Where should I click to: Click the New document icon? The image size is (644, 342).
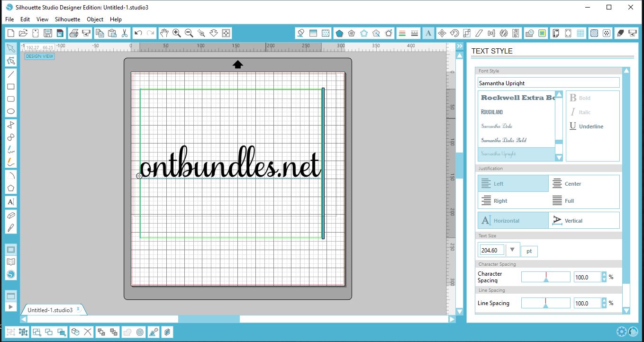pyautogui.click(x=10, y=33)
